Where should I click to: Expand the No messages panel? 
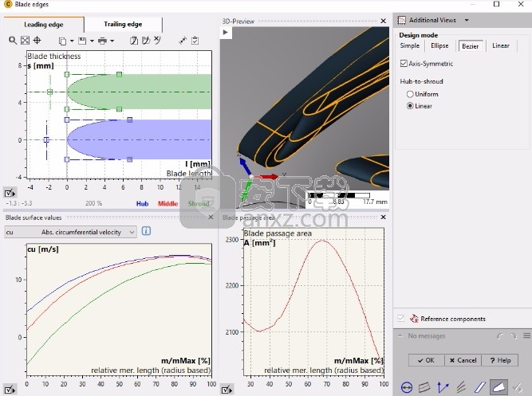(400, 335)
